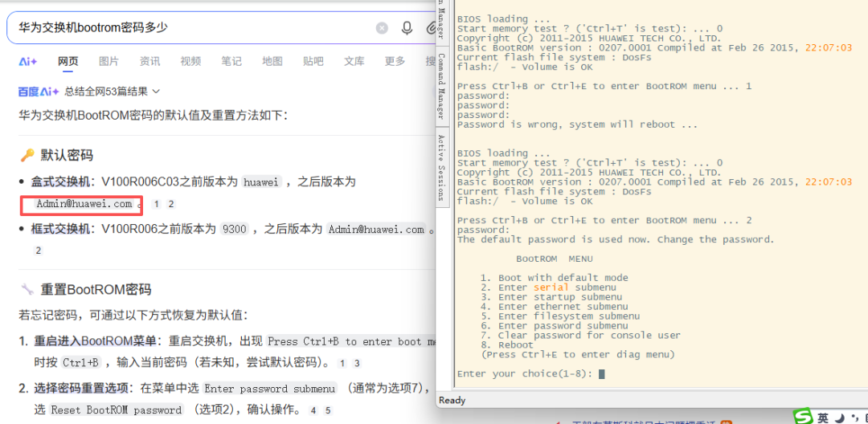Click the Baidu AI+ logo in summary
The height and width of the screenshot is (424, 868).
pos(39,92)
